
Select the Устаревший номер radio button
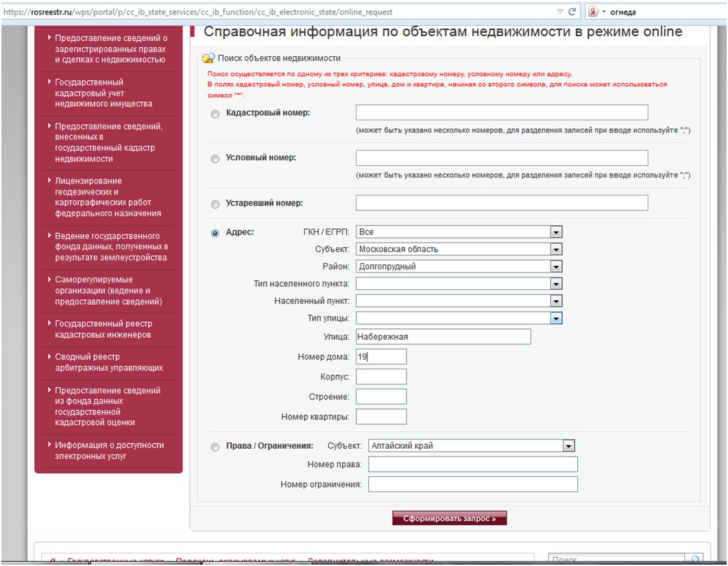pyautogui.click(x=215, y=204)
